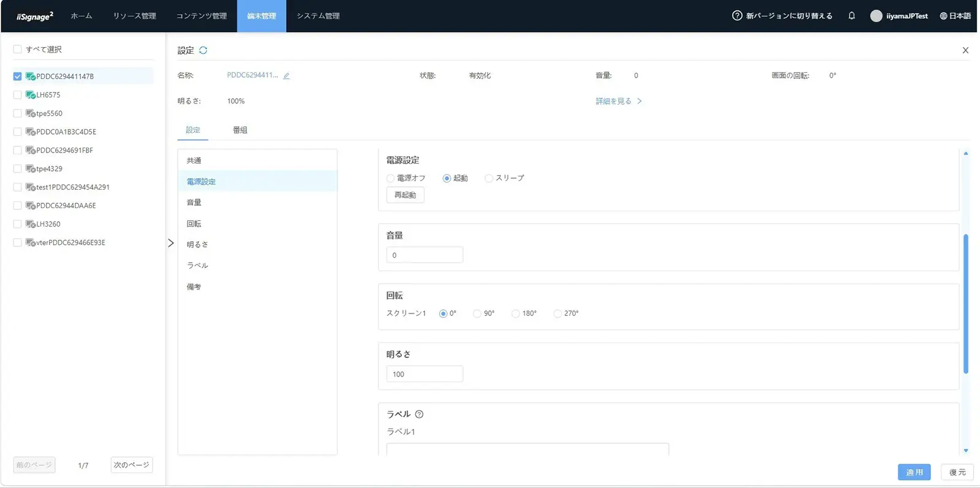Click the 音量 input field
The width and height of the screenshot is (980, 488).
click(424, 255)
